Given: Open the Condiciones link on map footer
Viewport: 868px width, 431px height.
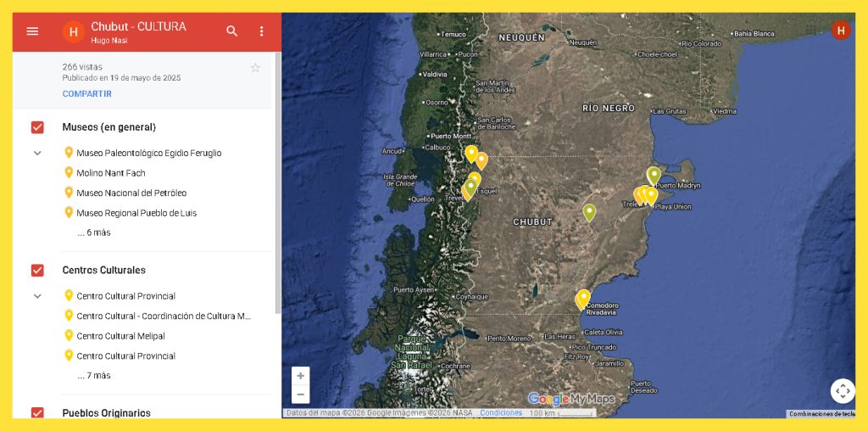Looking at the screenshot, I should pyautogui.click(x=501, y=413).
